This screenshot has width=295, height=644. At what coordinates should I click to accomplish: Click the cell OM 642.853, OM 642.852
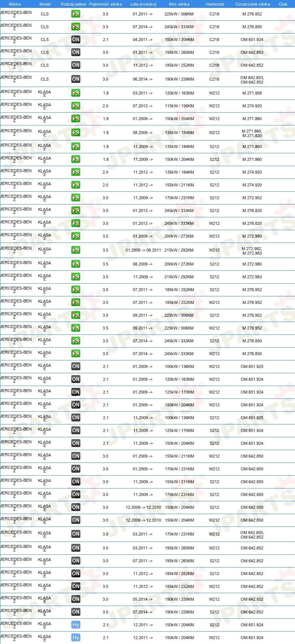(x=252, y=80)
